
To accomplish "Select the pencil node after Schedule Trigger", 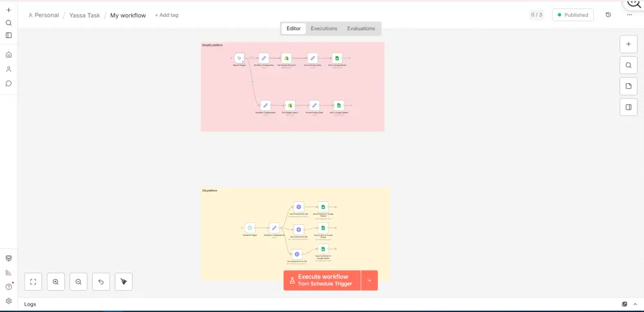I will [274, 228].
